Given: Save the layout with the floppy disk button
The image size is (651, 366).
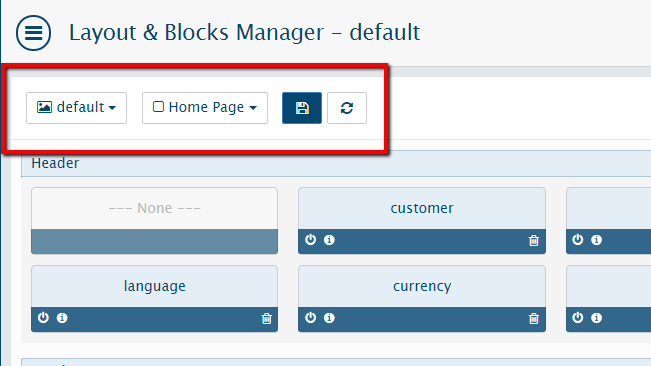Looking at the screenshot, I should (x=302, y=108).
